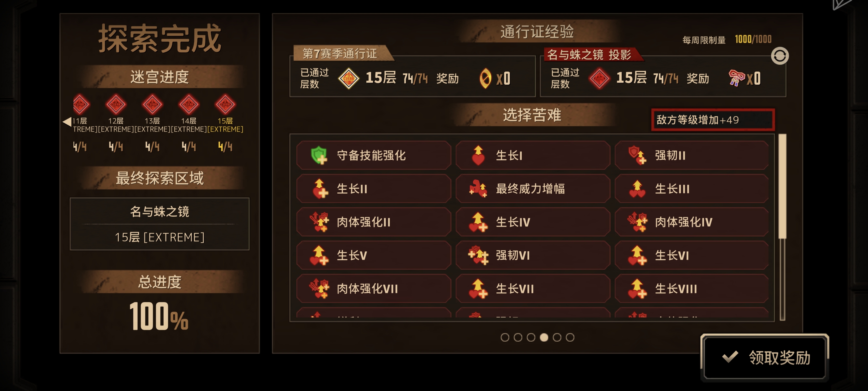Click the 最终威力增幅 fist icon
This screenshot has width=868, height=391.
tap(478, 188)
